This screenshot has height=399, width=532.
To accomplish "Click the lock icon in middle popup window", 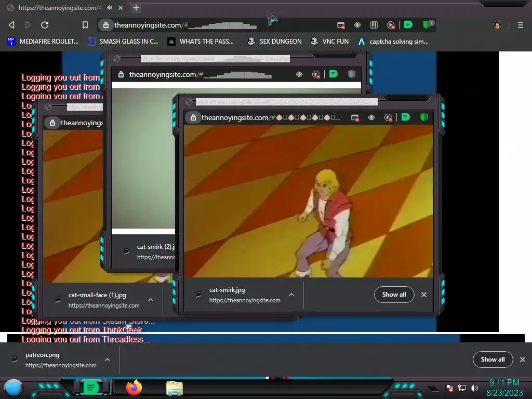I will pos(121,74).
